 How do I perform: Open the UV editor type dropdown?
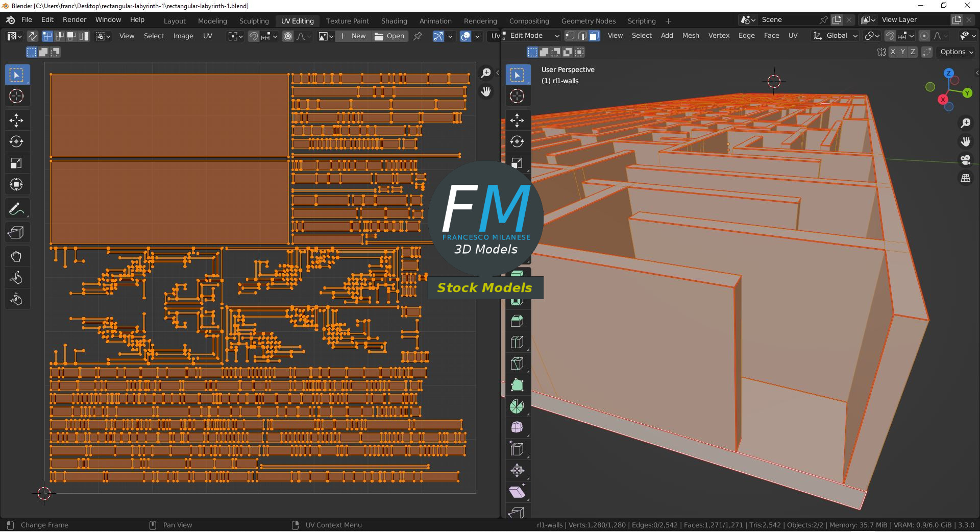(14, 36)
